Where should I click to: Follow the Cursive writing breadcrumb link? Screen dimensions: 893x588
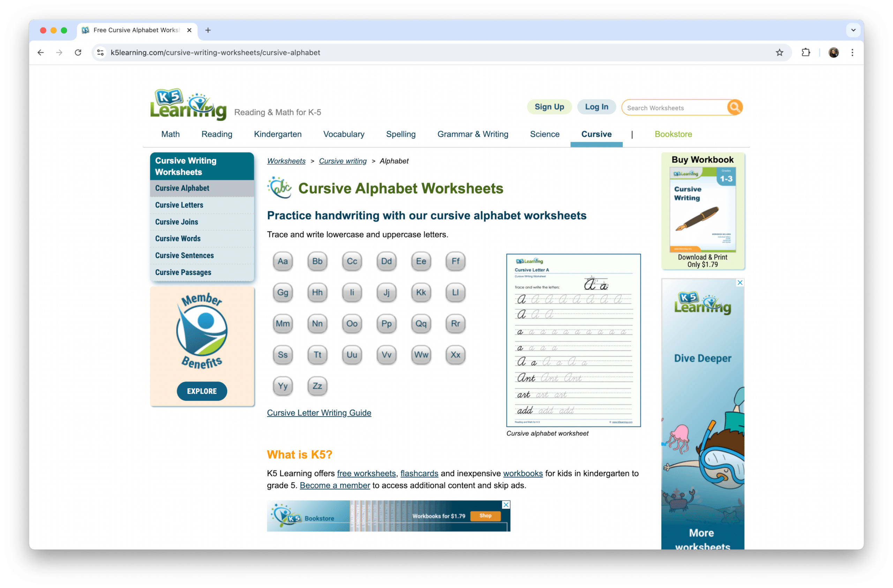[343, 161]
